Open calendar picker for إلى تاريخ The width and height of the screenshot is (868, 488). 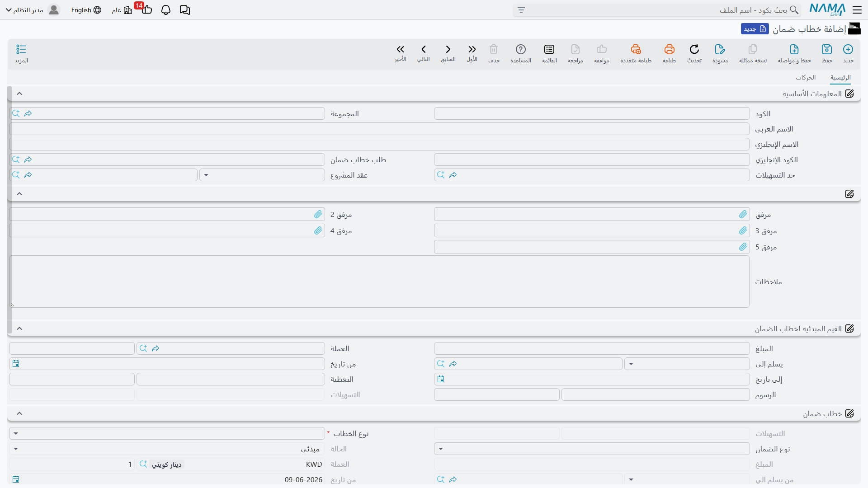click(x=441, y=379)
